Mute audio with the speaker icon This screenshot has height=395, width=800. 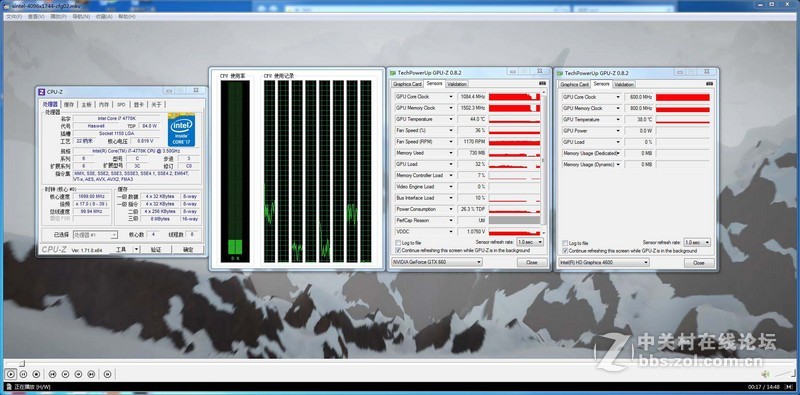click(x=766, y=374)
